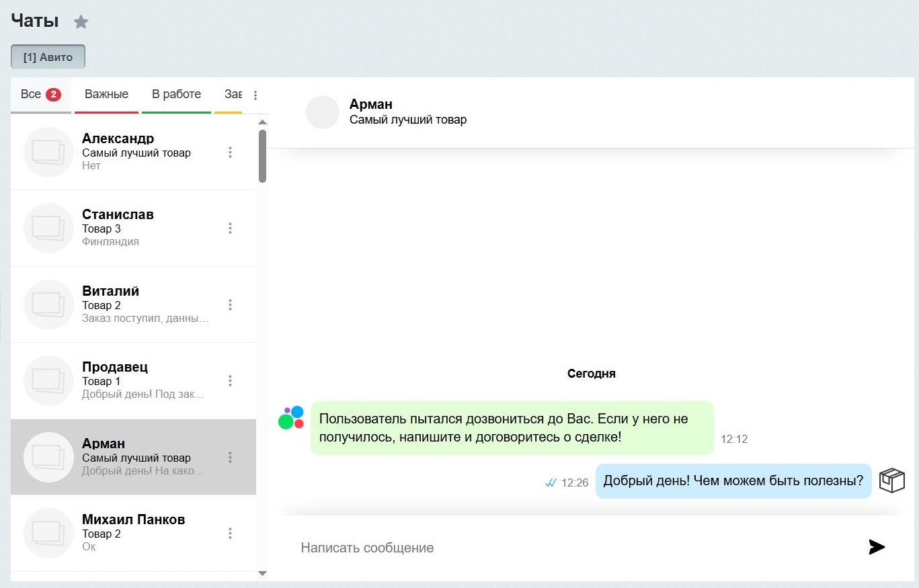
Task: Click the 'Заказ поступил, данны...' message preview
Action: 145,319
